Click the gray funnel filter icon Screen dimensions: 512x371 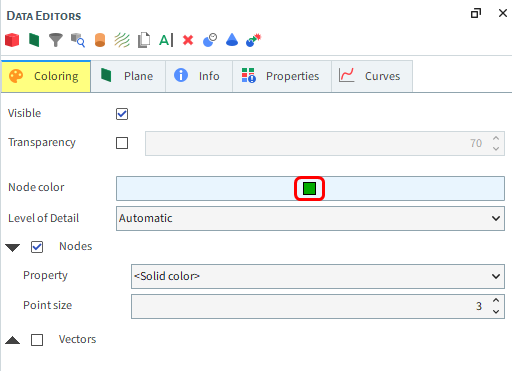point(56,40)
